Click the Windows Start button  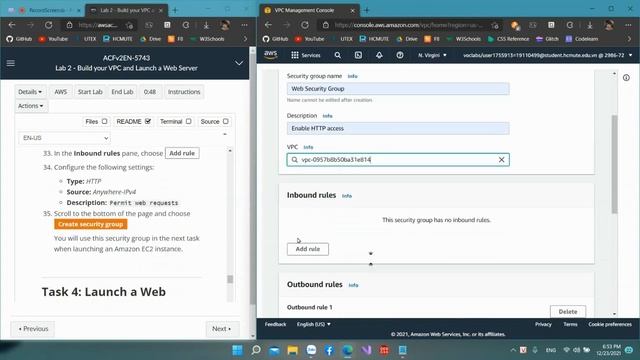[x=237, y=350]
